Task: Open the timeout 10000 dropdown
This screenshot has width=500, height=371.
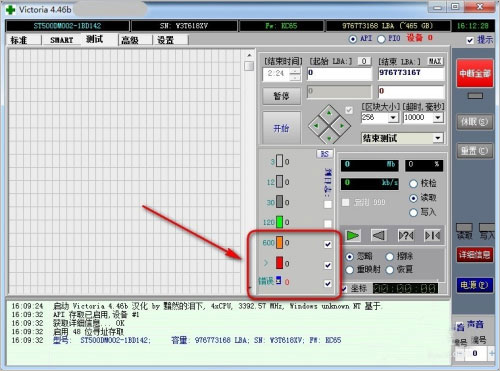Action: tap(438, 117)
